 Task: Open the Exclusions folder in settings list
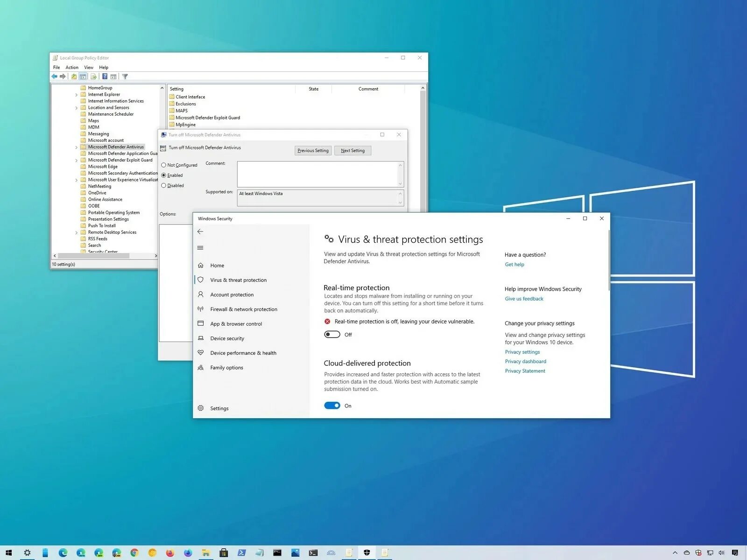pos(186,104)
